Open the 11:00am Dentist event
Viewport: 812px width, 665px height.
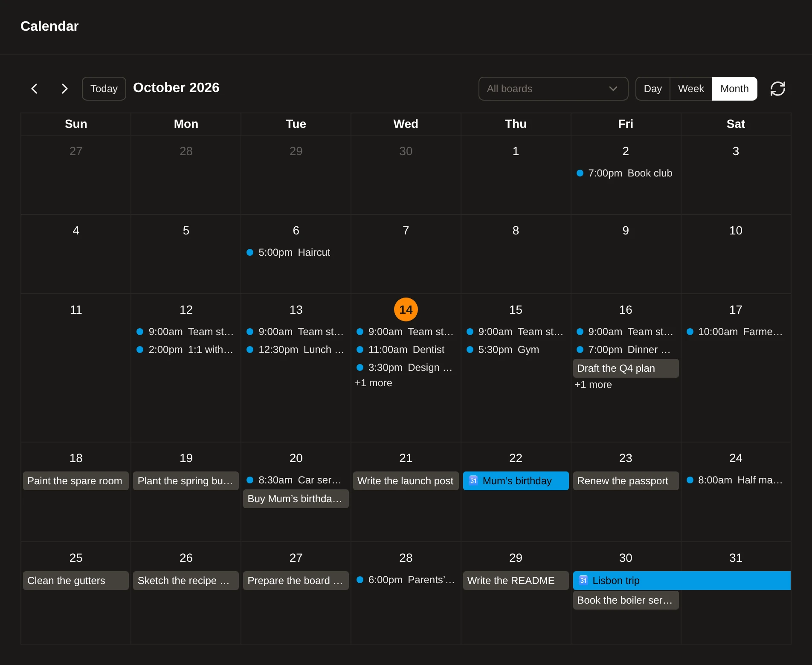[x=406, y=350]
